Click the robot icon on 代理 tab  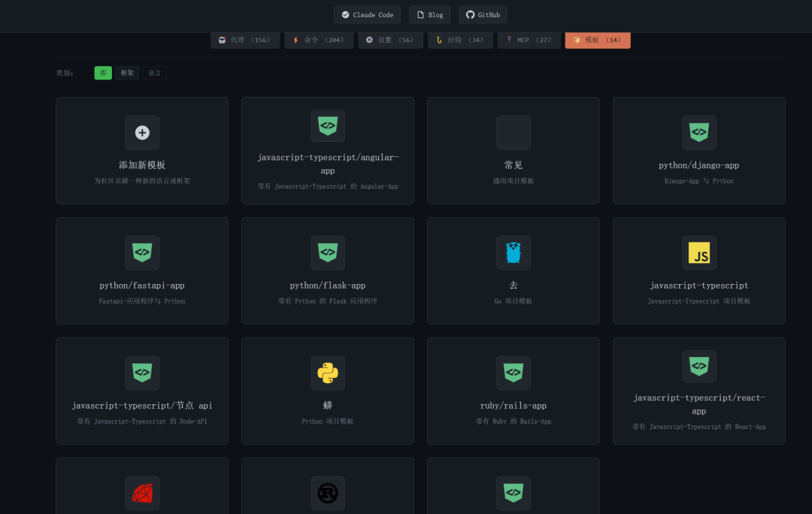pyautogui.click(x=222, y=40)
